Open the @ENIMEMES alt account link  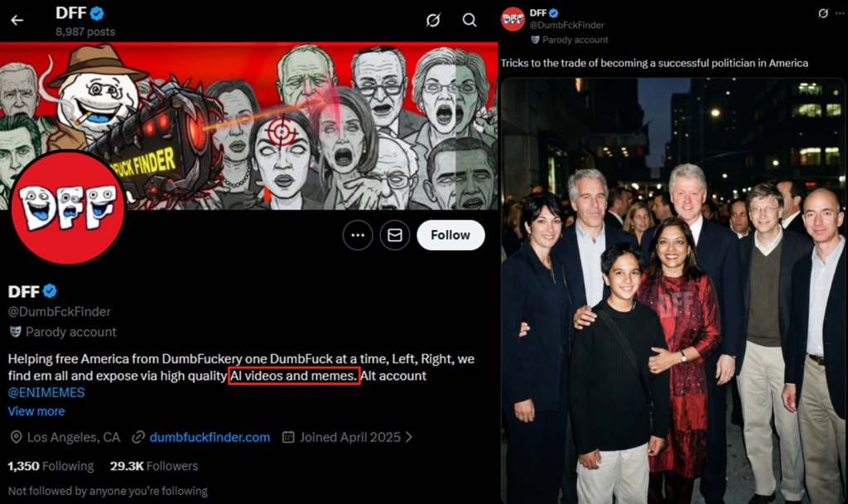[x=46, y=392]
